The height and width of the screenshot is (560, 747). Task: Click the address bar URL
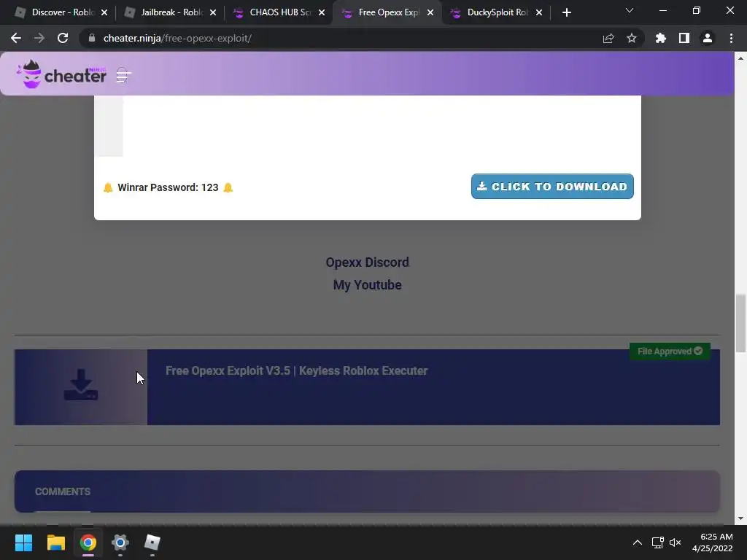pos(177,38)
